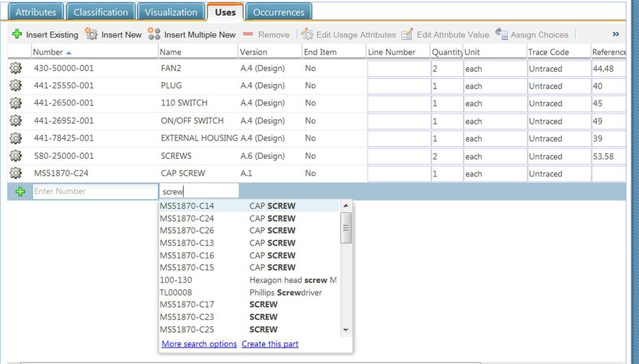Click the green plus icon in new row

click(20, 191)
